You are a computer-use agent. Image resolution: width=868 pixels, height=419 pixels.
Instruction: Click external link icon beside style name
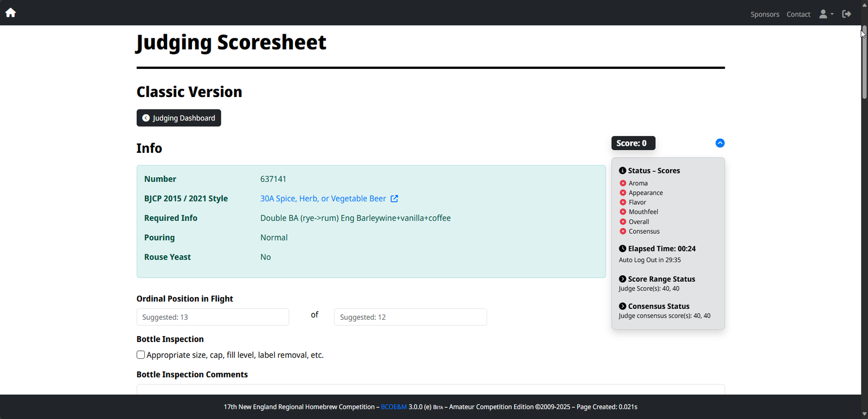pyautogui.click(x=394, y=199)
